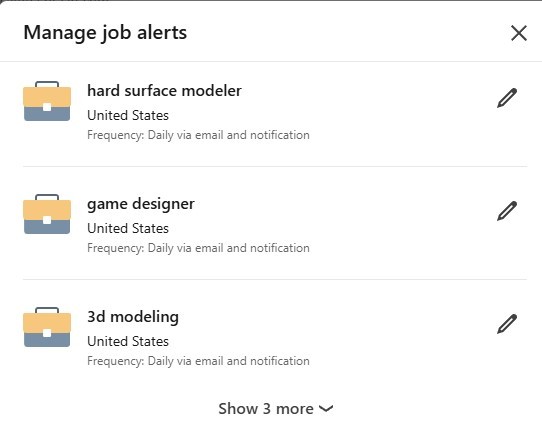The image size is (542, 435).
Task: Open the game designer alert title
Action: click(x=141, y=204)
